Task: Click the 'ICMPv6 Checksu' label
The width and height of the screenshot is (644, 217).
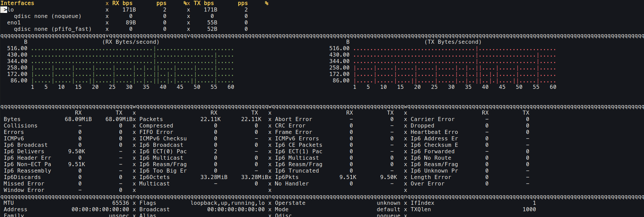Action: [x=163, y=139]
